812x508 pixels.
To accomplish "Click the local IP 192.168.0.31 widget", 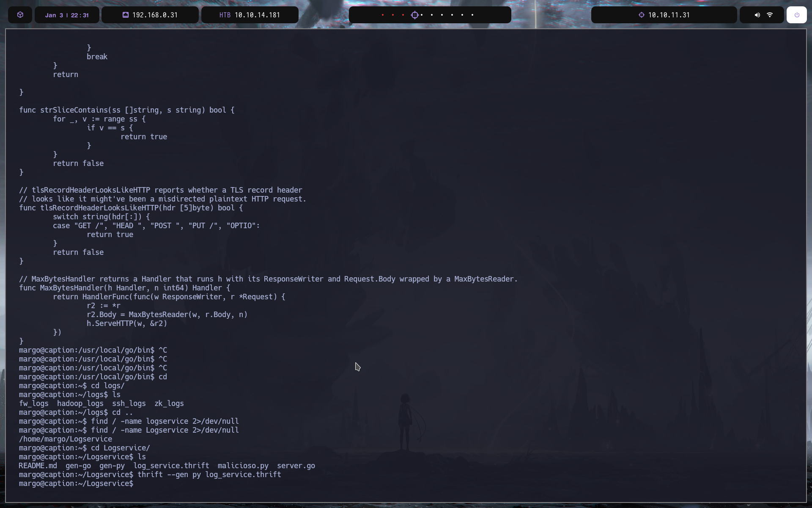I will (x=150, y=15).
